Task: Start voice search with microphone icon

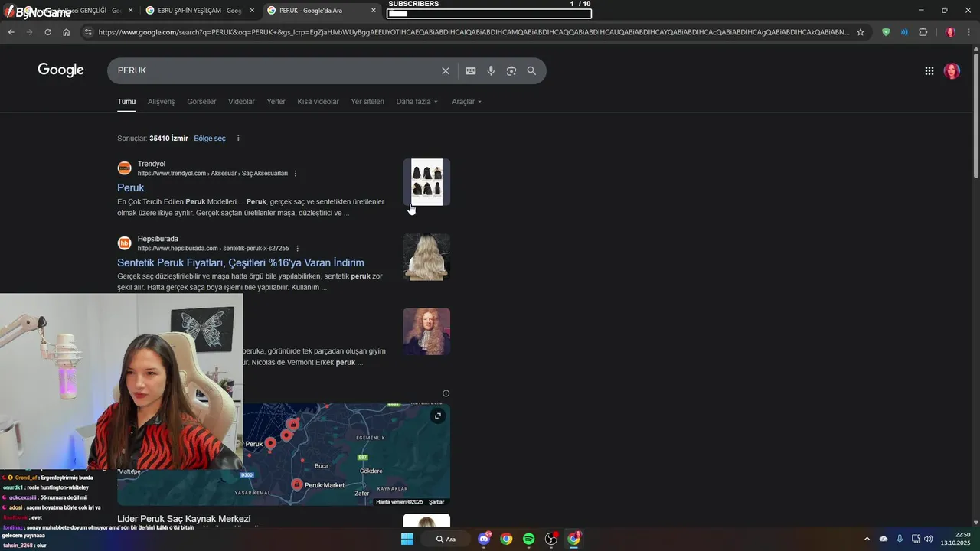Action: (491, 70)
